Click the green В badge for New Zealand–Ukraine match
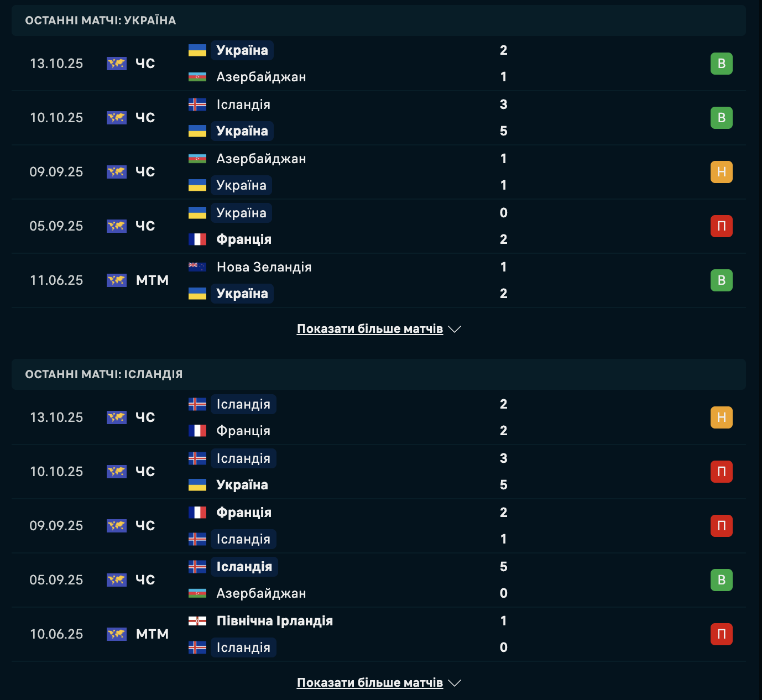The image size is (762, 700). point(721,280)
